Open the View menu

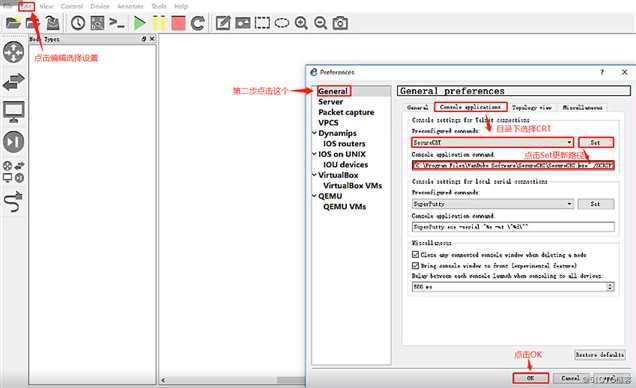47,6
